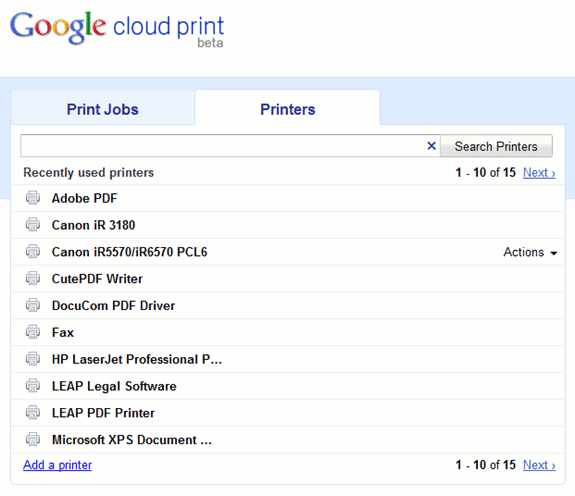
Task: Switch to the Print Jobs tab
Action: coord(103,109)
